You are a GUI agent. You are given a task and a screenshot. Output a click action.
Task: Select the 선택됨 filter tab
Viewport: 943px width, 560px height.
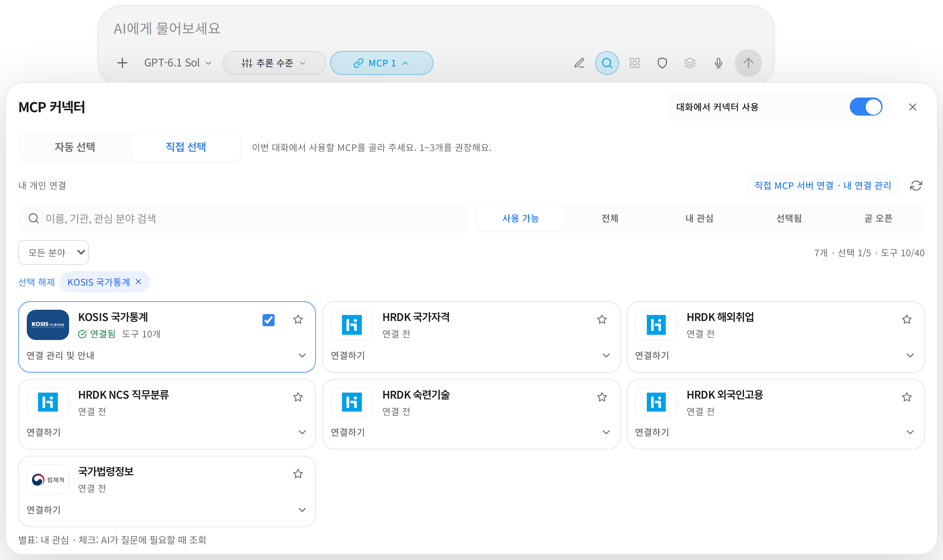tap(788, 219)
